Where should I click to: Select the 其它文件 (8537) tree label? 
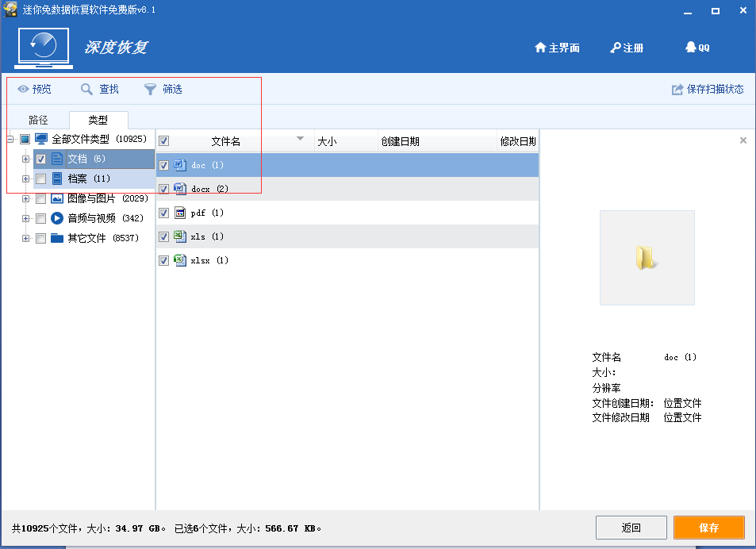coord(102,238)
